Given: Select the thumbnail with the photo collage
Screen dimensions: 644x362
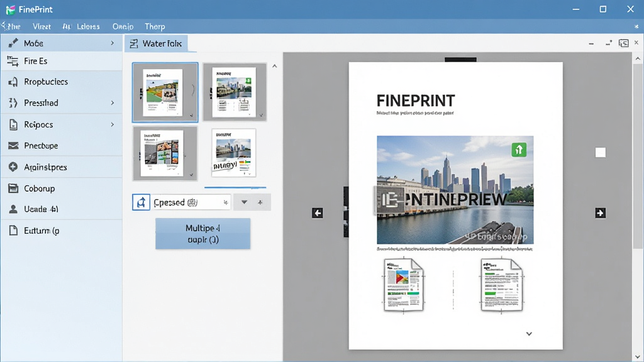Looking at the screenshot, I should pyautogui.click(x=165, y=153).
